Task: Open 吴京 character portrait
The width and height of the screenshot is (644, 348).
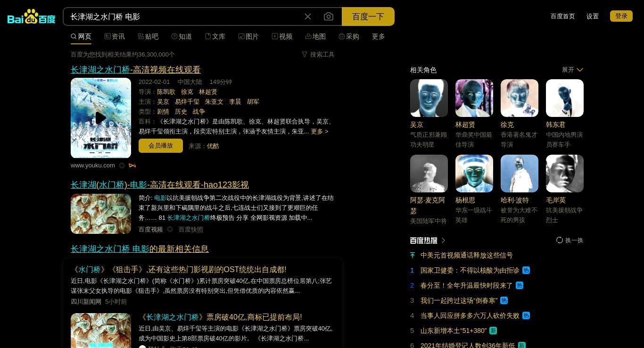Action: click(429, 98)
